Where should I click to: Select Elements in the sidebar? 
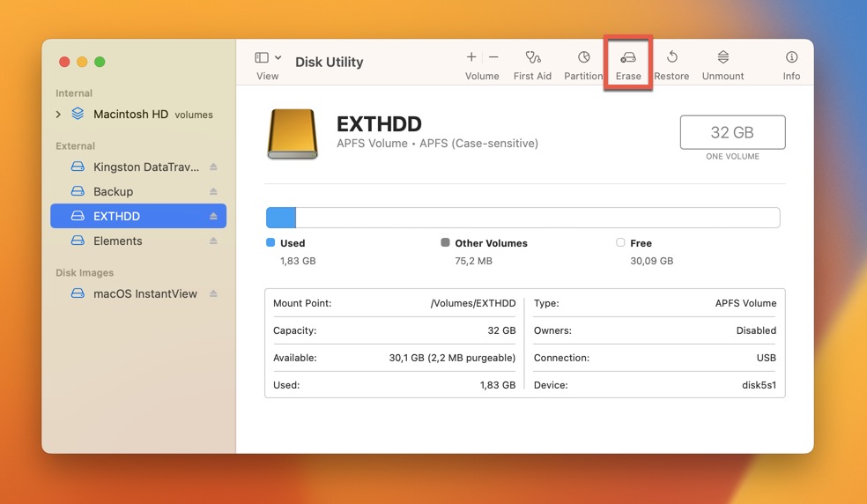coord(117,241)
